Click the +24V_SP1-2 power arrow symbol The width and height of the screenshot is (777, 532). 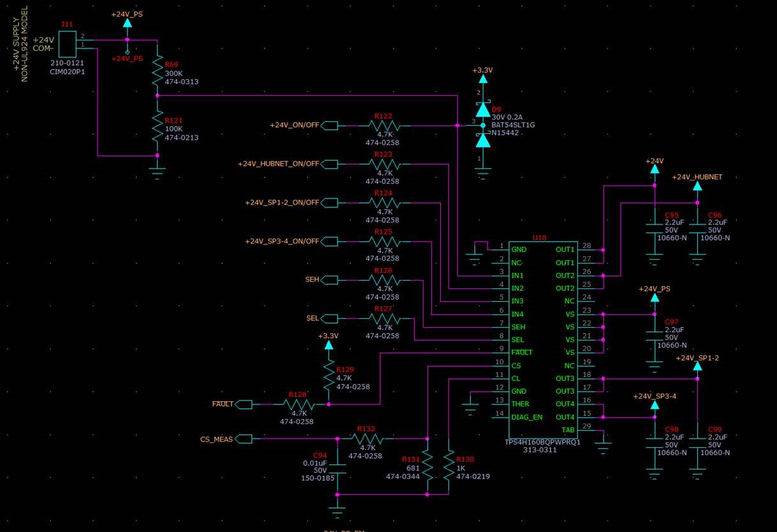(697, 367)
